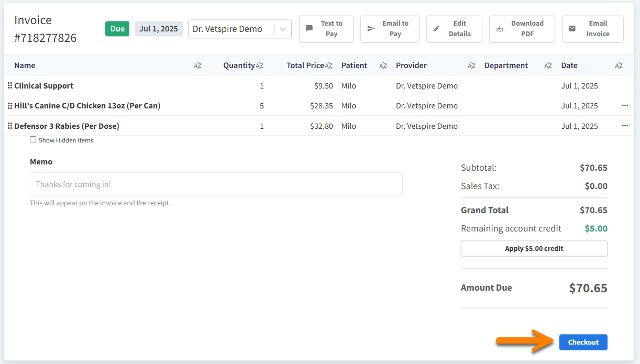640x364 pixels.
Task: Open patient Milo from the Clinical Support line
Action: pos(348,85)
